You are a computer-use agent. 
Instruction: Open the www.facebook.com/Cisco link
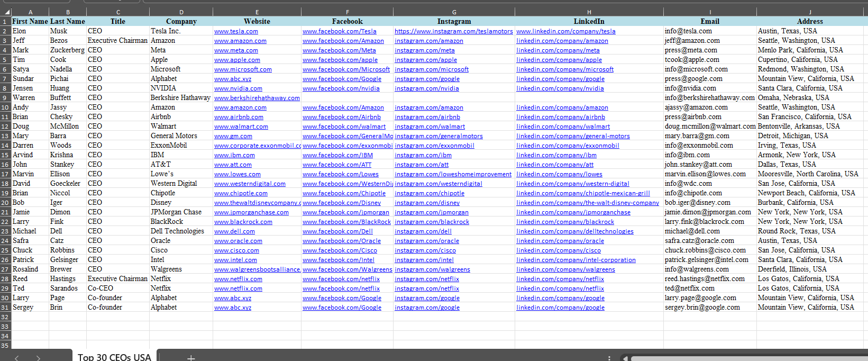coord(340,250)
